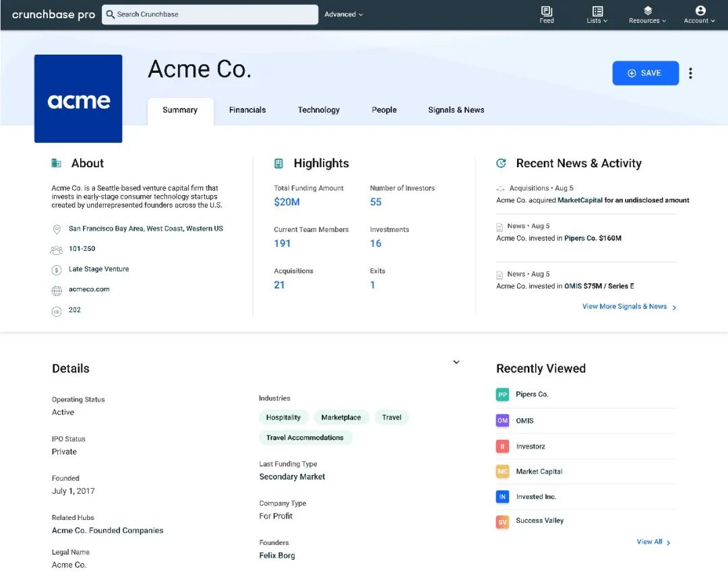Open Acme Co. Founded Companies hub
Screen dimensions: 728x578
(107, 531)
